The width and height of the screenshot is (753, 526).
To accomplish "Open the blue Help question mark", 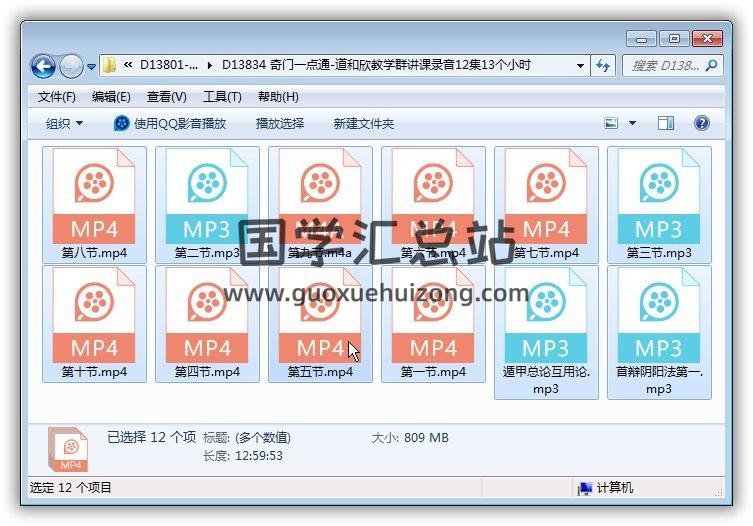I will pyautogui.click(x=702, y=123).
